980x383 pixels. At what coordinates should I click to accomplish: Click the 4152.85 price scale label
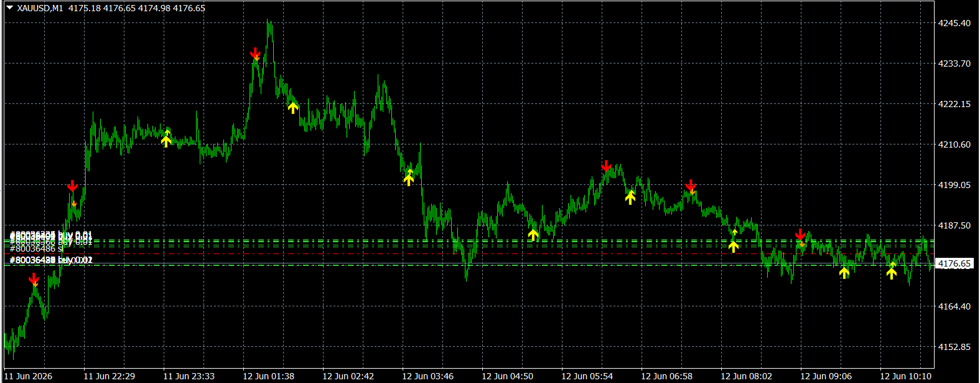point(954,347)
